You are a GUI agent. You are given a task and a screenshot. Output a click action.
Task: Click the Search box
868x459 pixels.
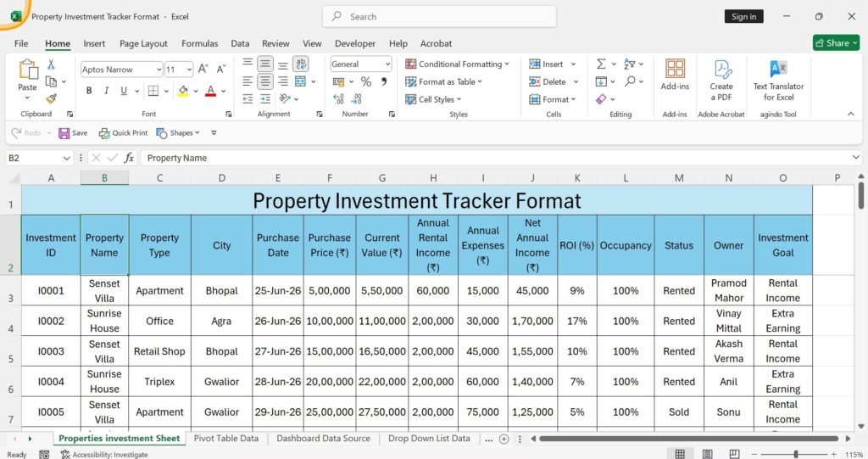pyautogui.click(x=440, y=17)
